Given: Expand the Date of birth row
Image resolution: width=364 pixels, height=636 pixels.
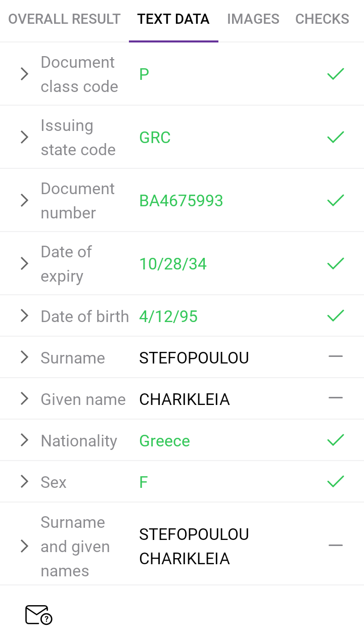Looking at the screenshot, I should [24, 316].
